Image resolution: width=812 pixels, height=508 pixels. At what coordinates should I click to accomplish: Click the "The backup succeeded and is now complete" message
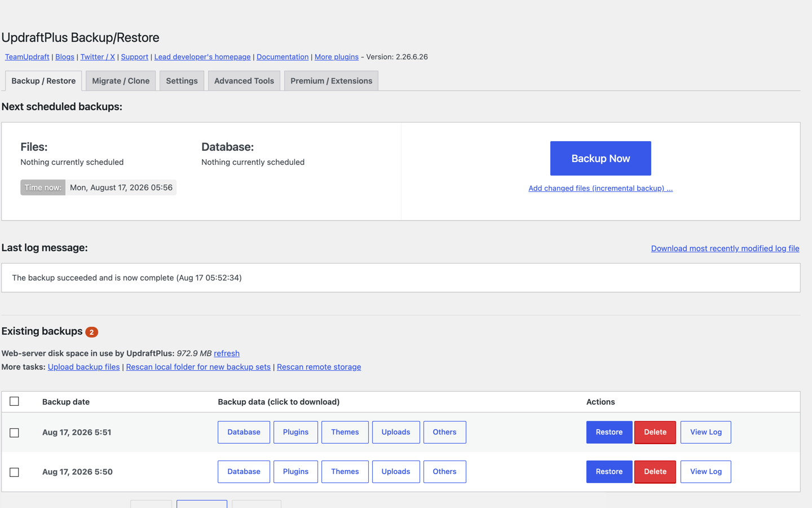pyautogui.click(x=127, y=278)
